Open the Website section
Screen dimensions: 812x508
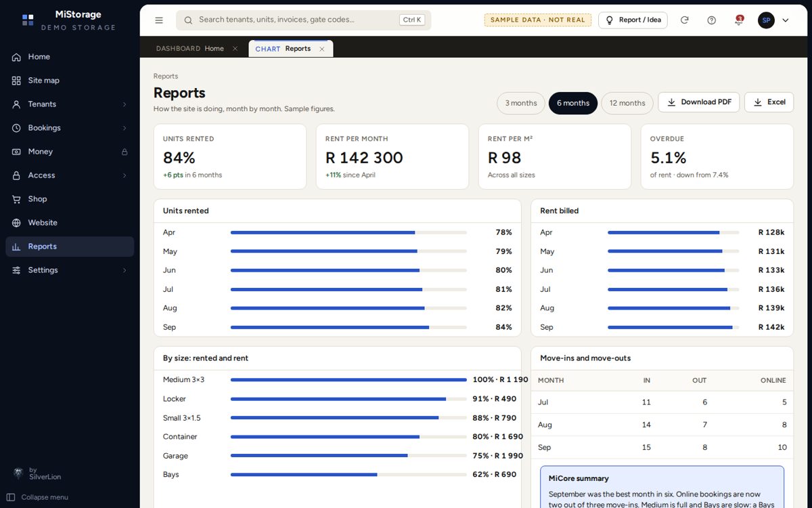coord(70,223)
